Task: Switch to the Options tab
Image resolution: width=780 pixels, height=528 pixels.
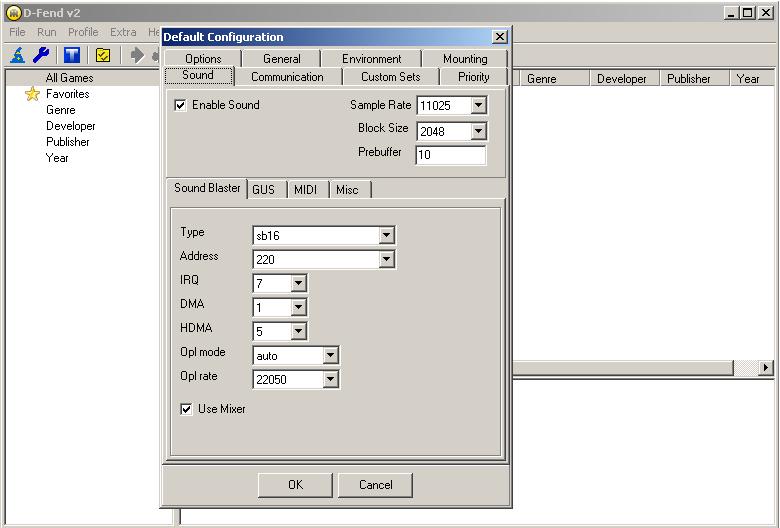Action: click(203, 59)
